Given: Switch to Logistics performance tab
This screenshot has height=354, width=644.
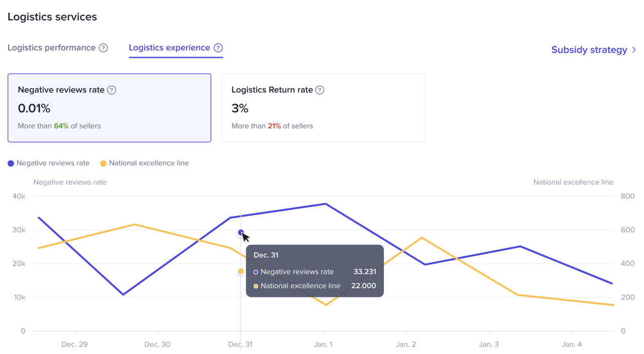Looking at the screenshot, I should (x=51, y=48).
